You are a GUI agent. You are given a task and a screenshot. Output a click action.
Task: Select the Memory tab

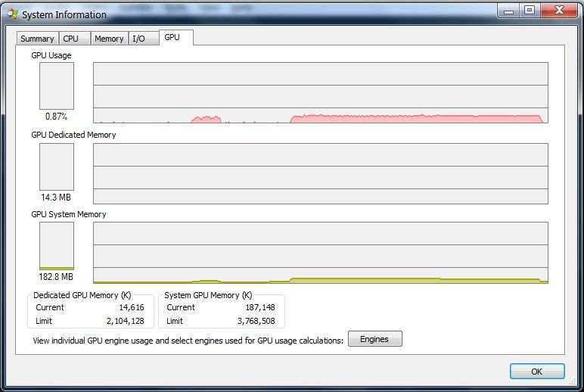click(x=110, y=39)
